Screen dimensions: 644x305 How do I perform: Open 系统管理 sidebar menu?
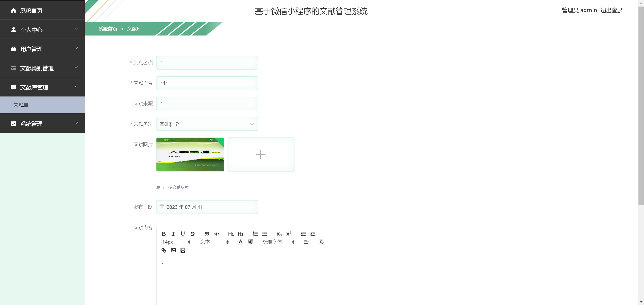coord(42,124)
